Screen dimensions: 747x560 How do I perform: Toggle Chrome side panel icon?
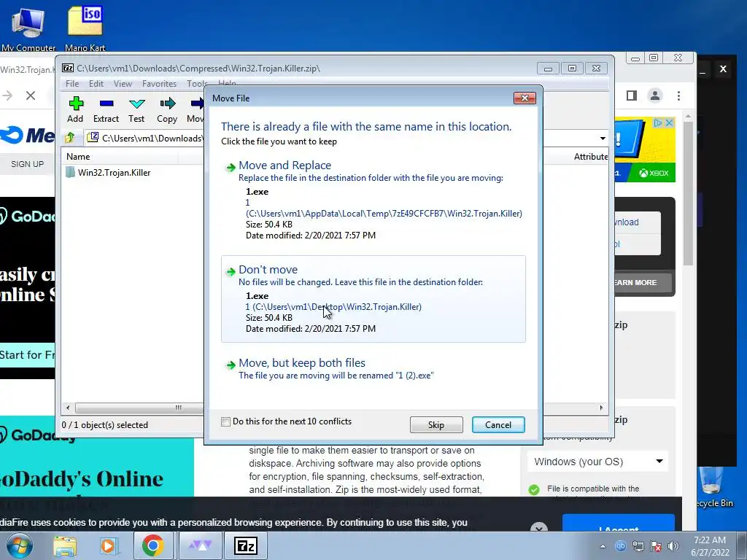coord(632,96)
